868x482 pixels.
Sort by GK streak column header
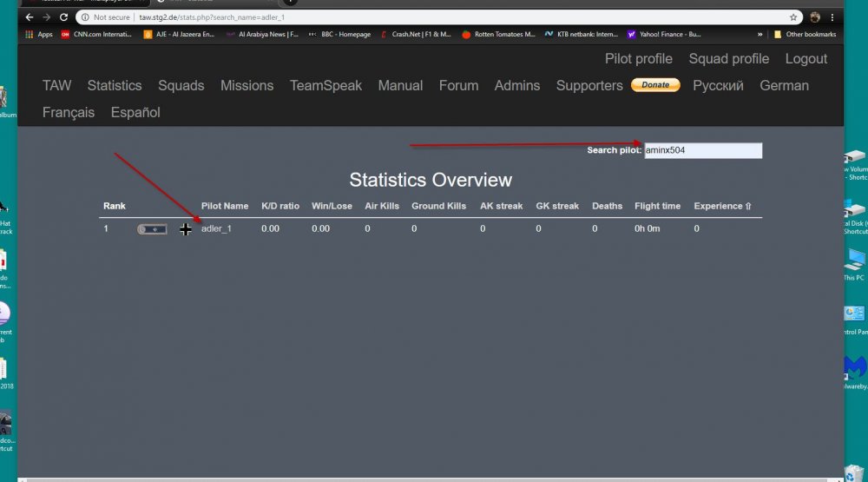click(x=557, y=206)
